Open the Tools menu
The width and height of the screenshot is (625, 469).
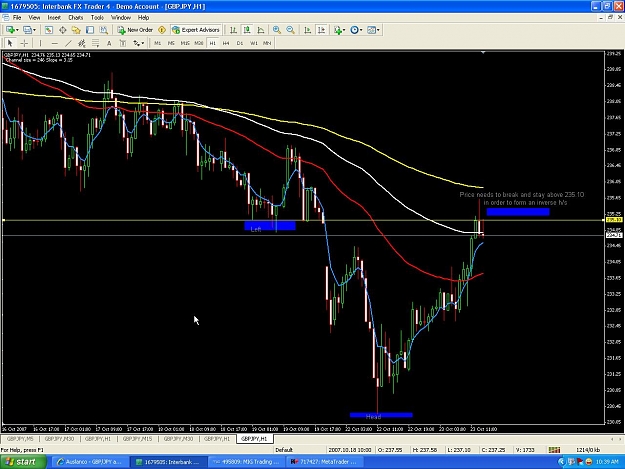tap(97, 18)
